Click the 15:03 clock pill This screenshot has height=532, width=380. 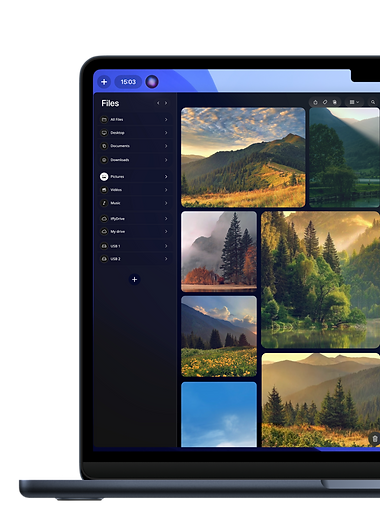click(x=128, y=82)
